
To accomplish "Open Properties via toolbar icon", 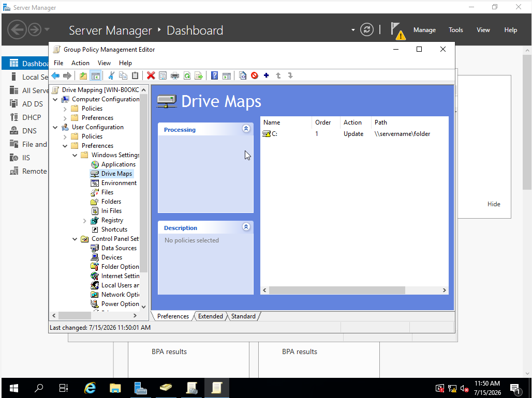I will click(x=163, y=75).
